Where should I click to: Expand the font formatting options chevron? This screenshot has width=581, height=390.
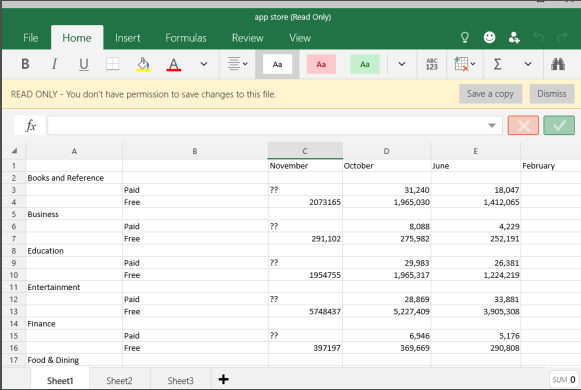pyautogui.click(x=204, y=64)
